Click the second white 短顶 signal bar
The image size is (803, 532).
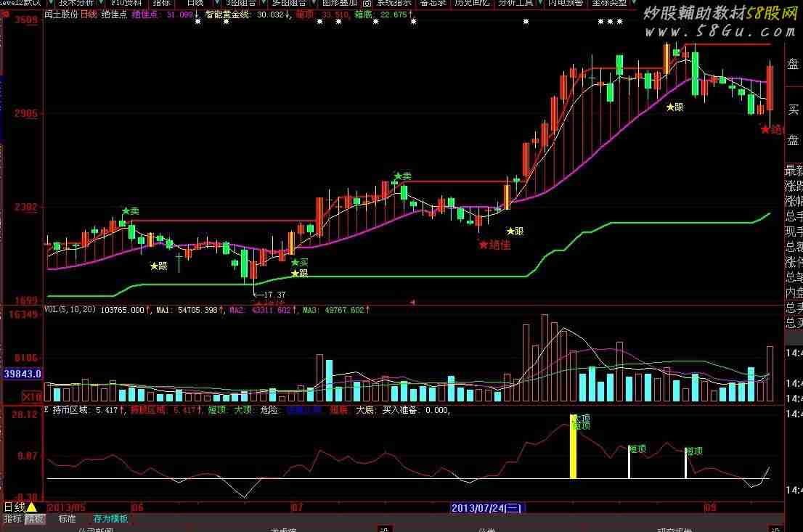click(x=685, y=463)
